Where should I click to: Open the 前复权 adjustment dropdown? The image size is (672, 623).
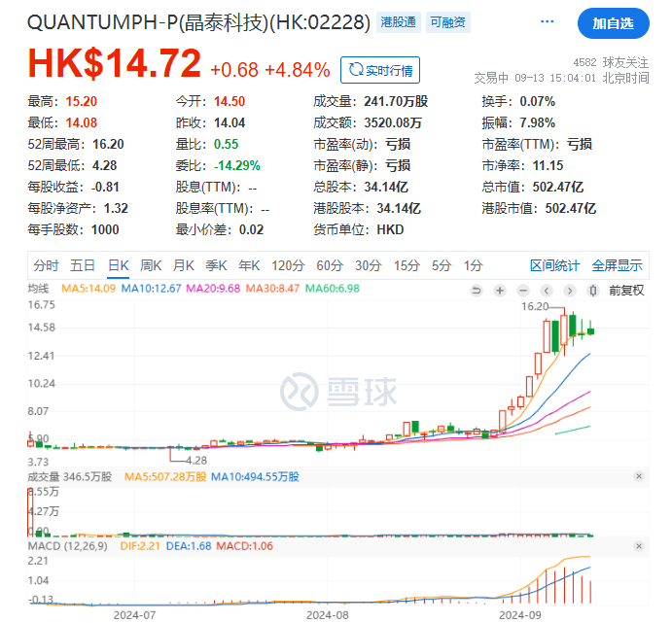click(x=625, y=290)
